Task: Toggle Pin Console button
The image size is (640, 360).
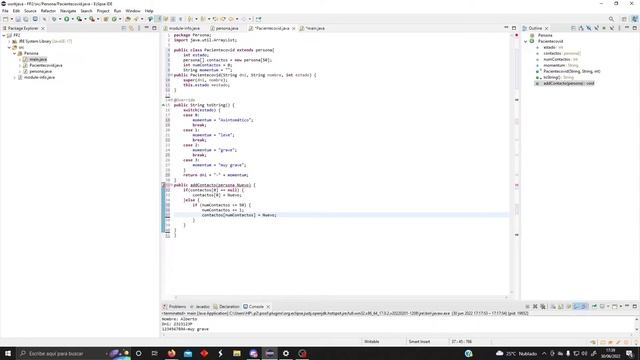Action: pyautogui.click(x=594, y=306)
